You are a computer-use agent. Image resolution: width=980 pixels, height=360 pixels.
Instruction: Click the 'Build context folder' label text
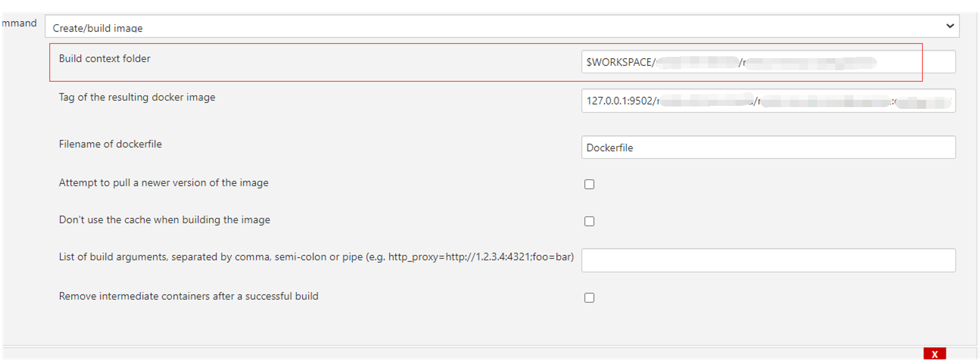point(104,59)
